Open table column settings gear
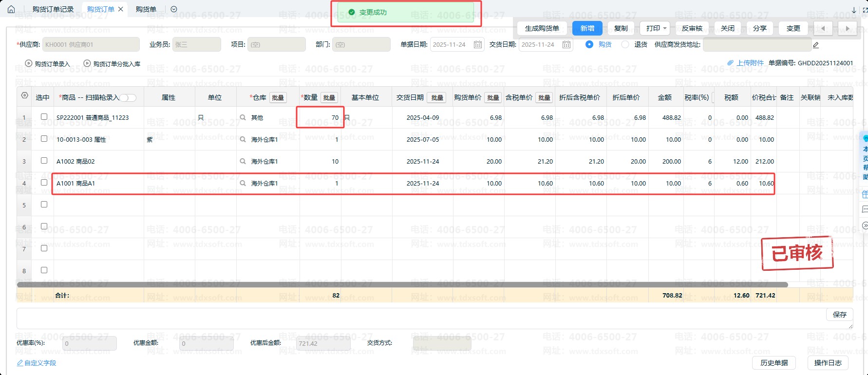The height and width of the screenshot is (375, 868). click(x=24, y=96)
